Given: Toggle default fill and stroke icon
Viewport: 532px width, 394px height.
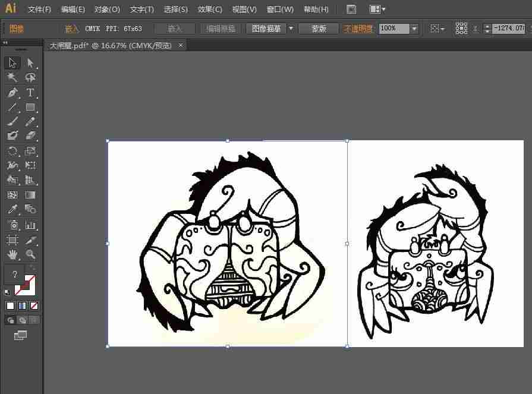Looking at the screenshot, I should (7, 292).
